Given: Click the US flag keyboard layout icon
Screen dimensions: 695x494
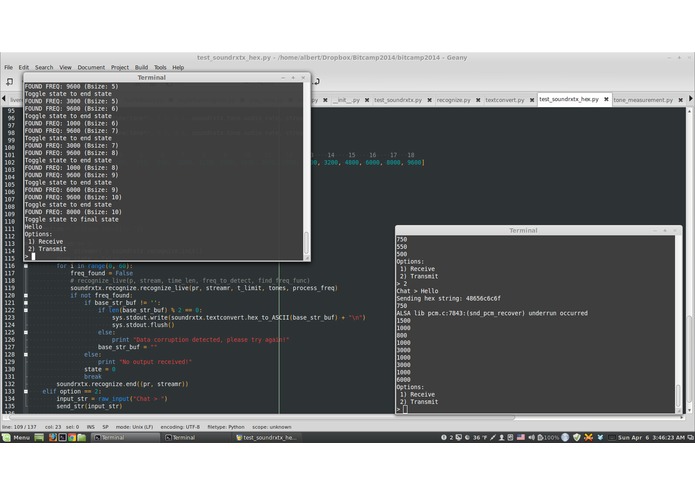Looking at the screenshot, I should pyautogui.click(x=521, y=437).
